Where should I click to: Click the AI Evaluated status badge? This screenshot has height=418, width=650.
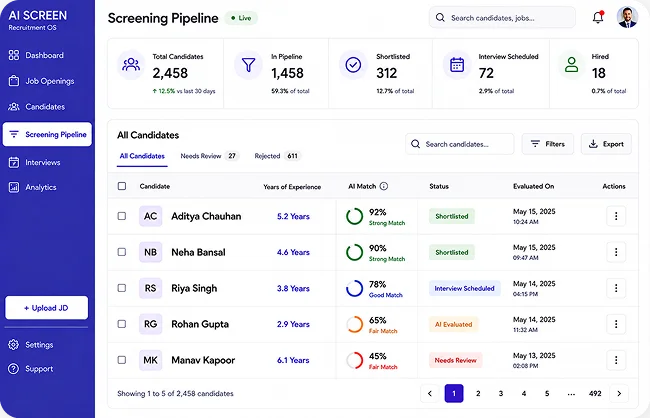tap(454, 324)
